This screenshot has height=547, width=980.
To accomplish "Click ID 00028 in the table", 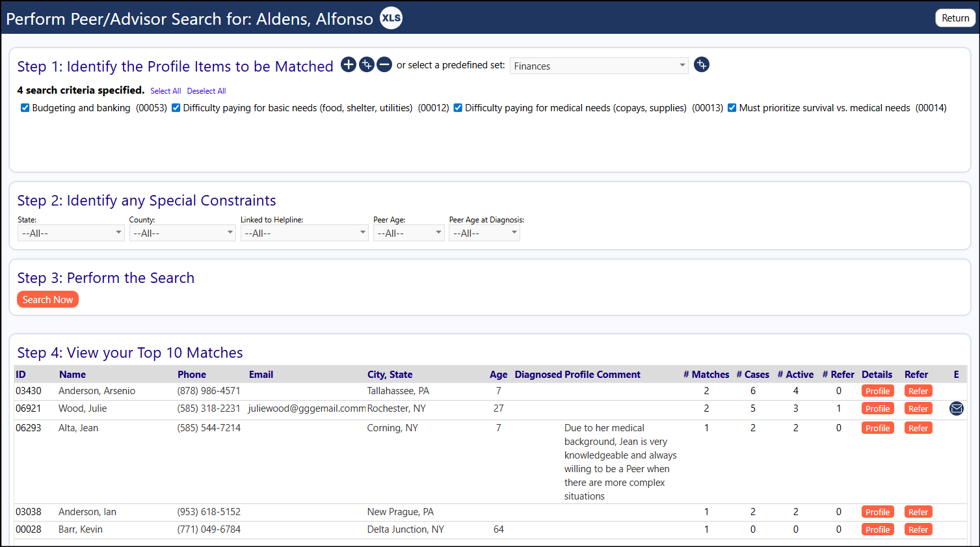I will 29,529.
